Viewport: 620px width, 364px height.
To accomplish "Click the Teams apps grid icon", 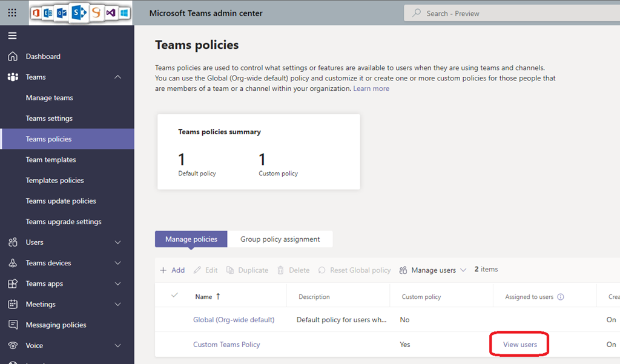I will tap(13, 284).
